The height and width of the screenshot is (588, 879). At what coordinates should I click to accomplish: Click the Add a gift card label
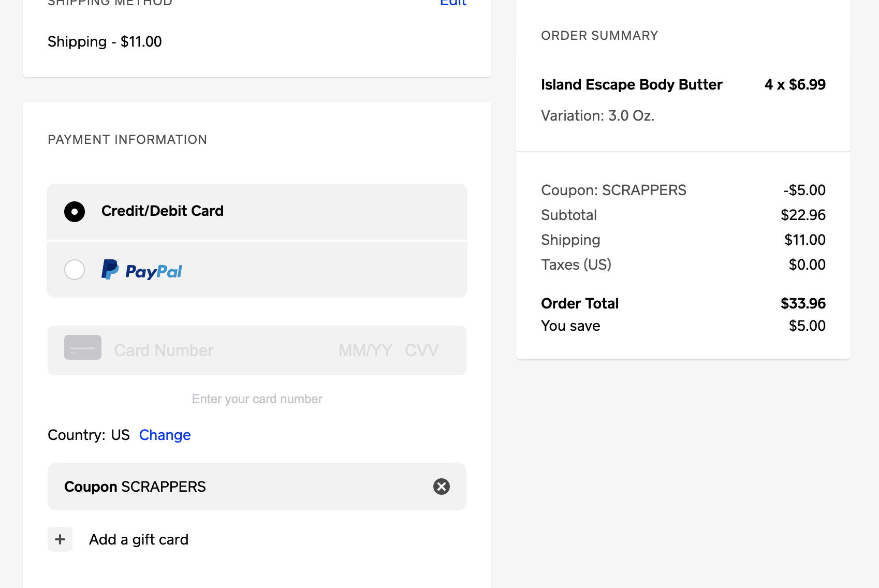point(139,539)
